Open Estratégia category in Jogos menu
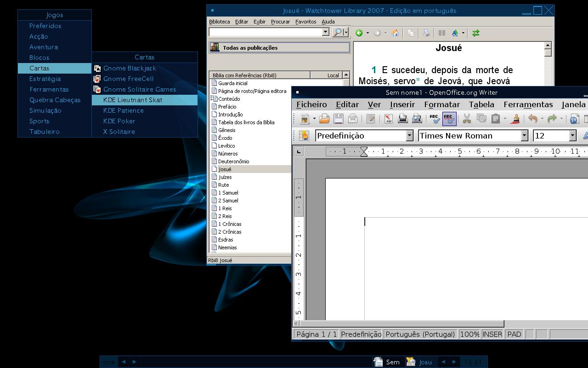The width and height of the screenshot is (588, 368). (55, 79)
